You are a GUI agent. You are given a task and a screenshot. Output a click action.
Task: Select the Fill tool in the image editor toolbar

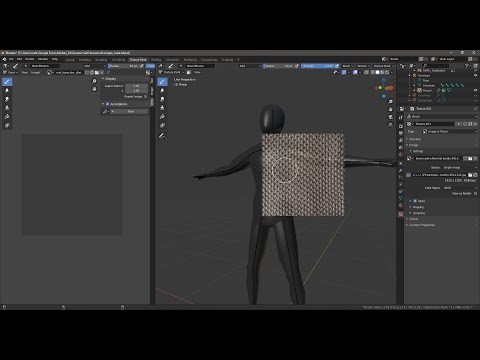coord(7,116)
